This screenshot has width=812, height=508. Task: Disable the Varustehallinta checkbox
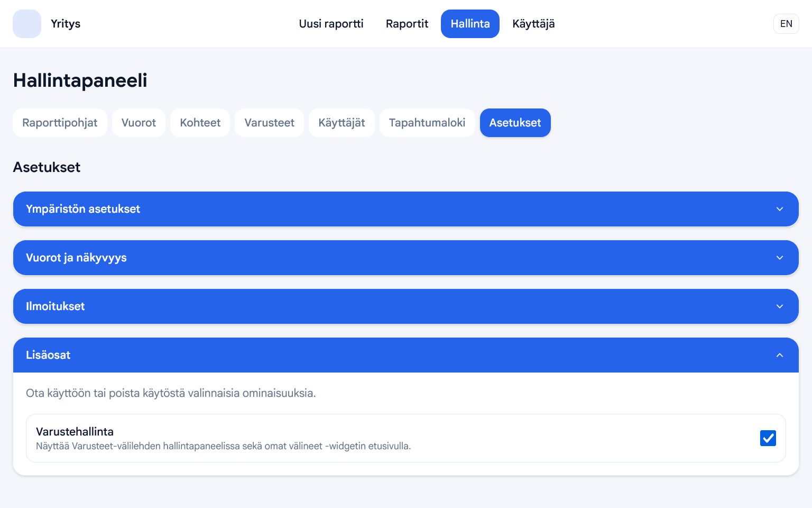click(x=768, y=438)
